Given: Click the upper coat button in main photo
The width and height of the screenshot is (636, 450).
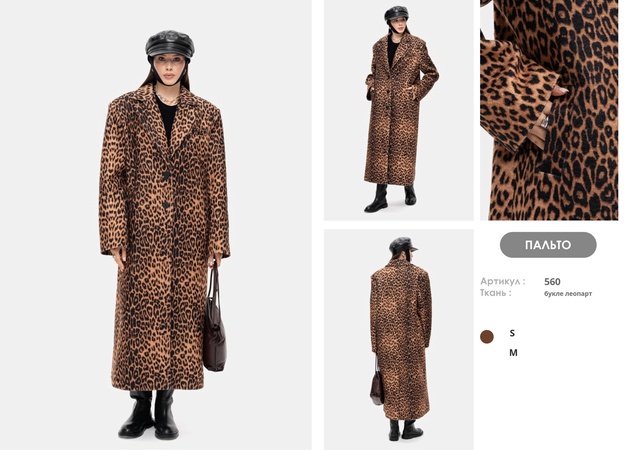Looking at the screenshot, I should point(166,175).
